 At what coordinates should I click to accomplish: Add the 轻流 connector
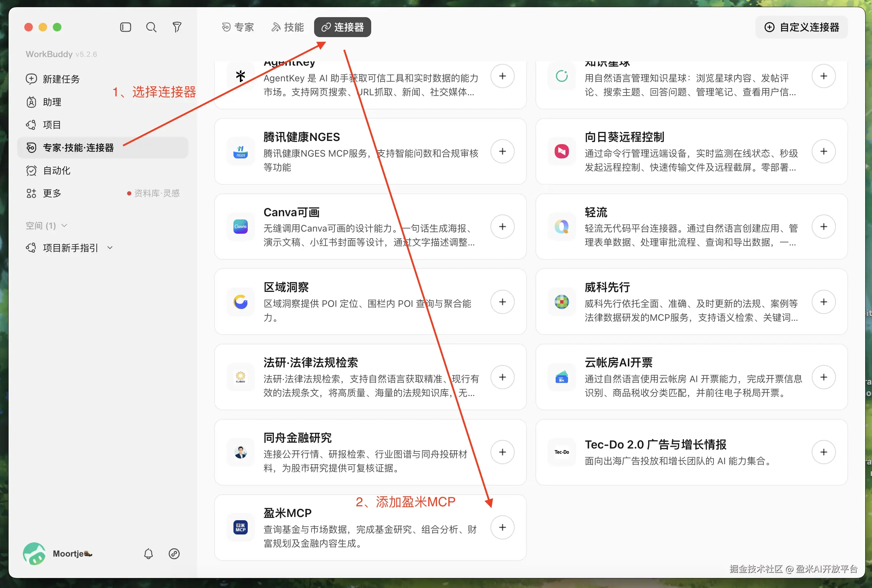[823, 227]
